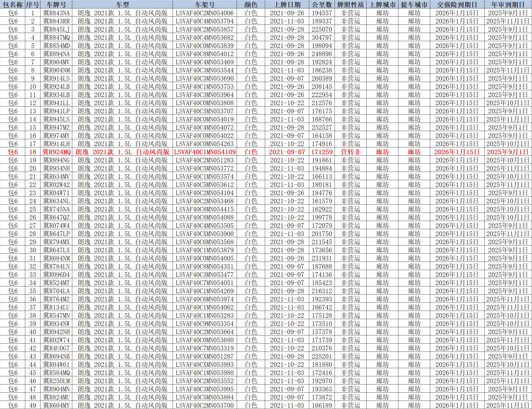
Task: Click red highlighted plate 冀R924MQ
Action: (56, 152)
